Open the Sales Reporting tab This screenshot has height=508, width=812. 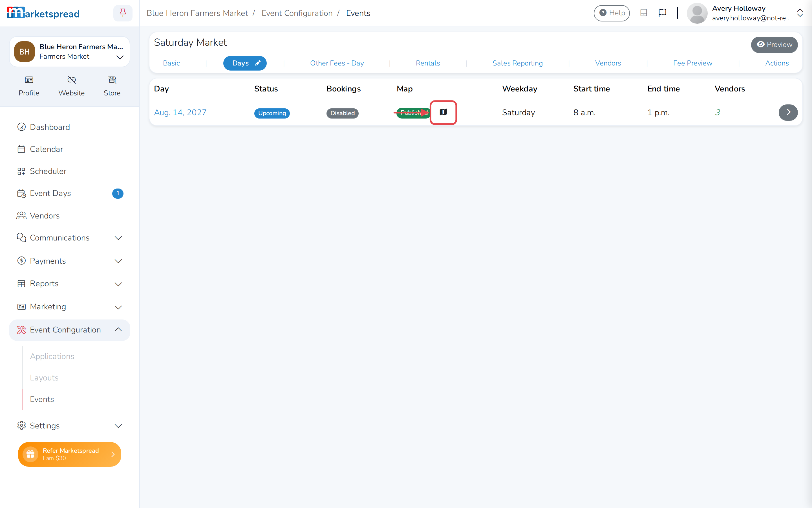pyautogui.click(x=517, y=63)
